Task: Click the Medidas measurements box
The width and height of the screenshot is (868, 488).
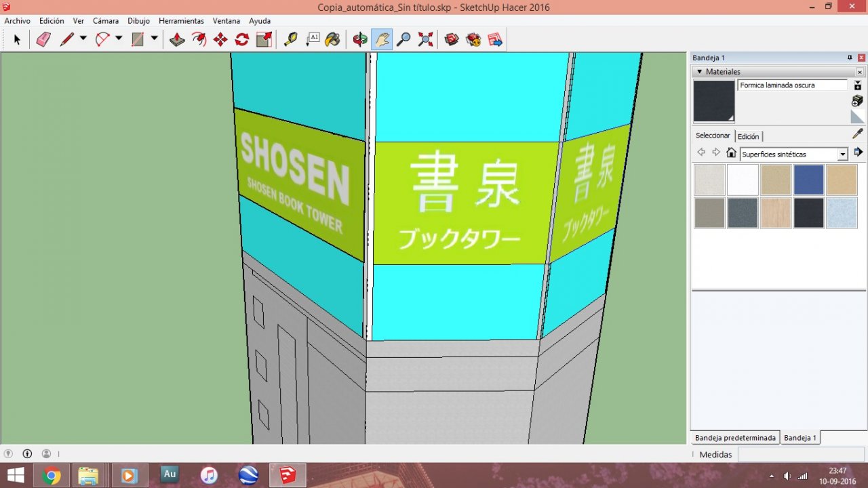Action: (x=801, y=454)
